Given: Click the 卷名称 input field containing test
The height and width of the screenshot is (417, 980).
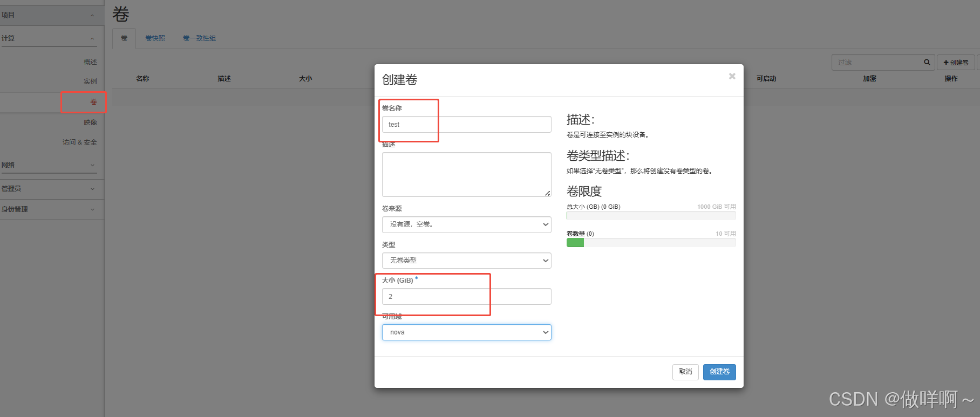Looking at the screenshot, I should [x=466, y=125].
